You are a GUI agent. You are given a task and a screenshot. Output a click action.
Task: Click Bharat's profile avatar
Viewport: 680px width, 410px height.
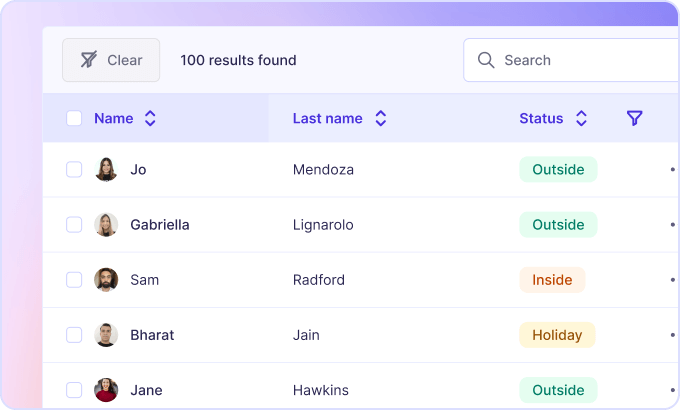pos(106,335)
